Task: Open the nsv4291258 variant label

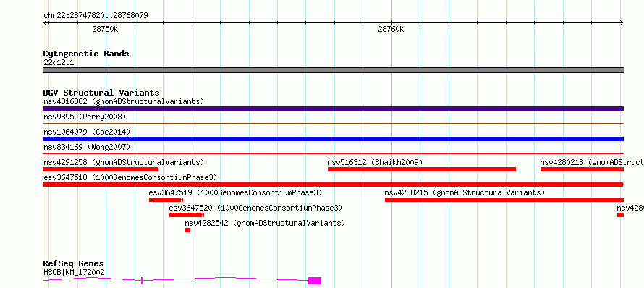Action: click(x=124, y=162)
